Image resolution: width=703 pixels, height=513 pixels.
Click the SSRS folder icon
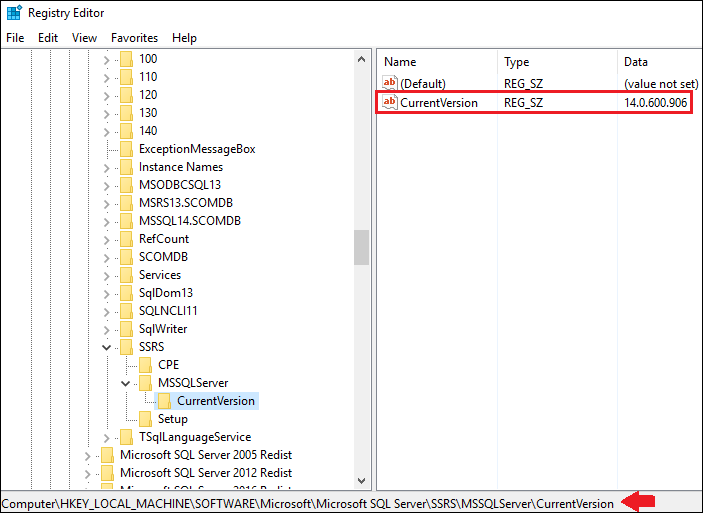click(126, 347)
